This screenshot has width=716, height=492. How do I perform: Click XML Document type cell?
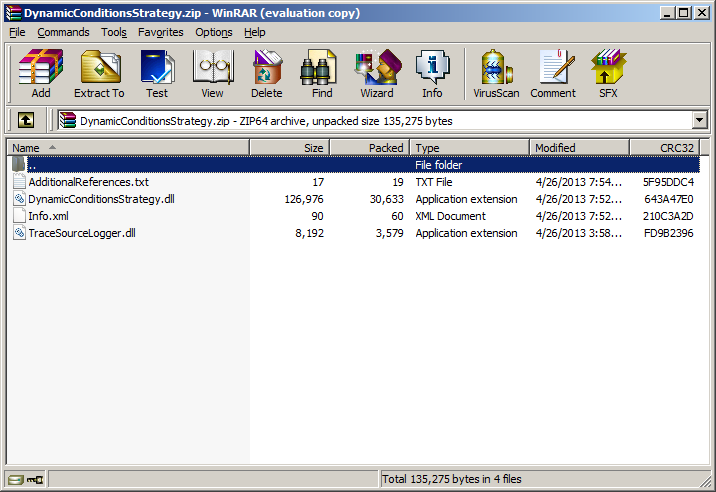450,216
